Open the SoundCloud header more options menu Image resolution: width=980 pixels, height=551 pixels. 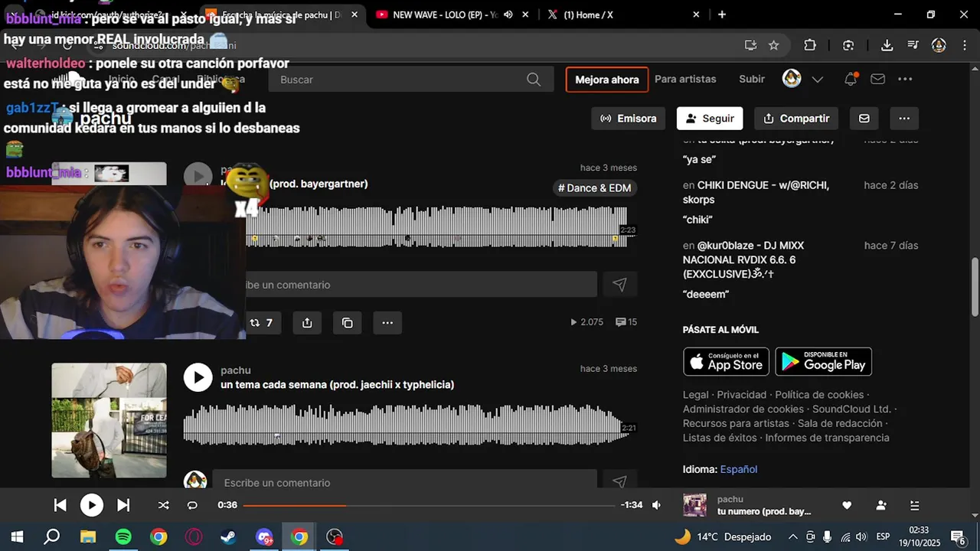(x=905, y=79)
